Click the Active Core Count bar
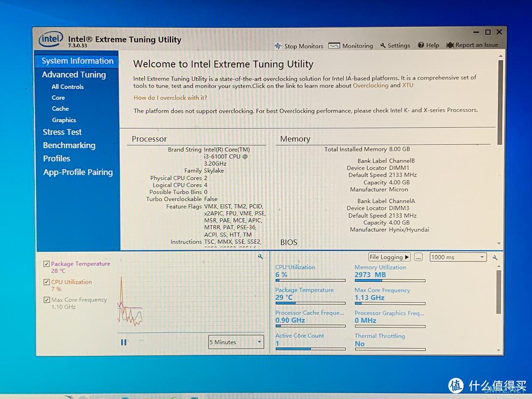 (x=310, y=349)
